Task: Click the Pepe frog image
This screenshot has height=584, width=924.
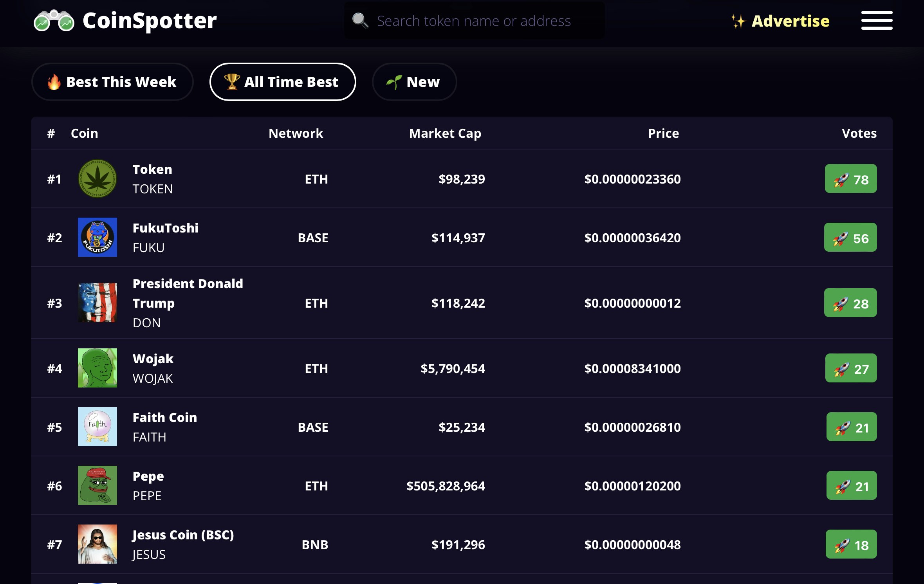Action: (97, 485)
